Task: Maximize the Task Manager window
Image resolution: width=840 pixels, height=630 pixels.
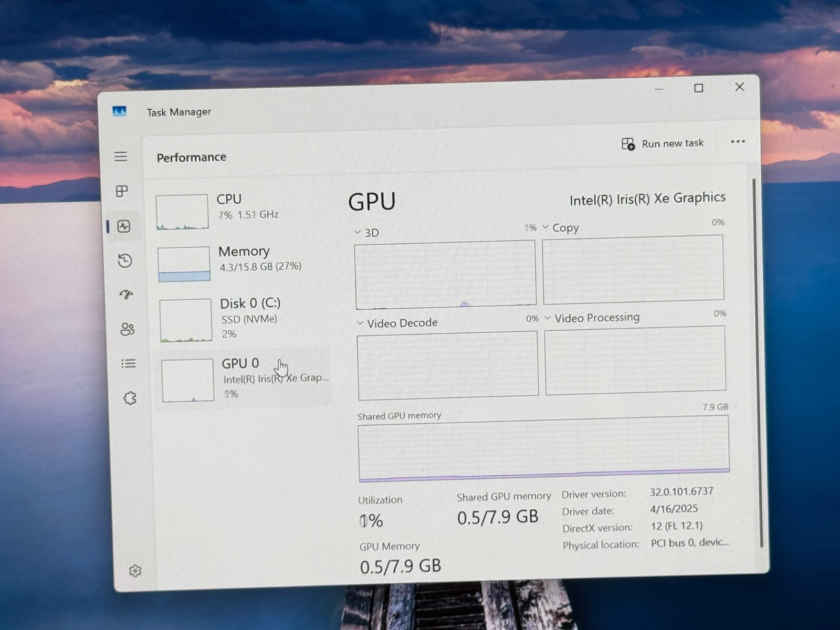Action: [x=698, y=88]
